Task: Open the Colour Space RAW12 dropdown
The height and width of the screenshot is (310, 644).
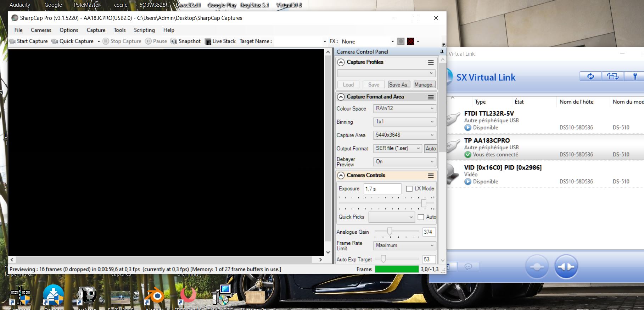Action: click(404, 109)
